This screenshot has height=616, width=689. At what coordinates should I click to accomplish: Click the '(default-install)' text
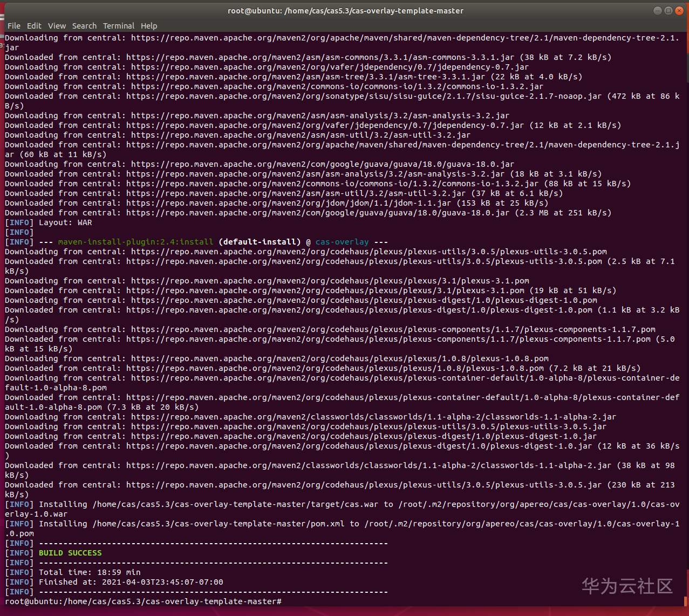click(260, 242)
